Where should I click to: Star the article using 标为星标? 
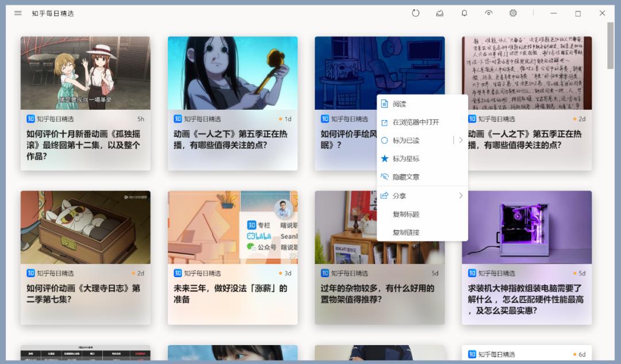coord(408,157)
